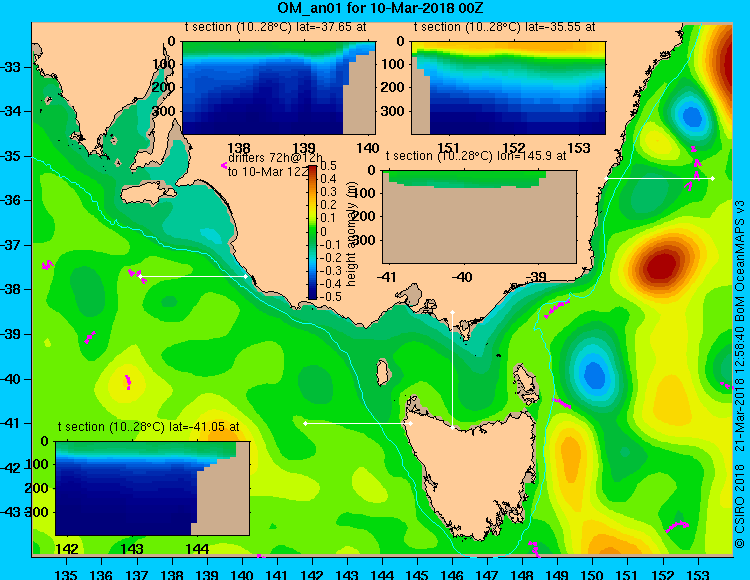
Task: Click the 139 axis label under the lat=-37.65 inset
Action: pyautogui.click(x=304, y=148)
